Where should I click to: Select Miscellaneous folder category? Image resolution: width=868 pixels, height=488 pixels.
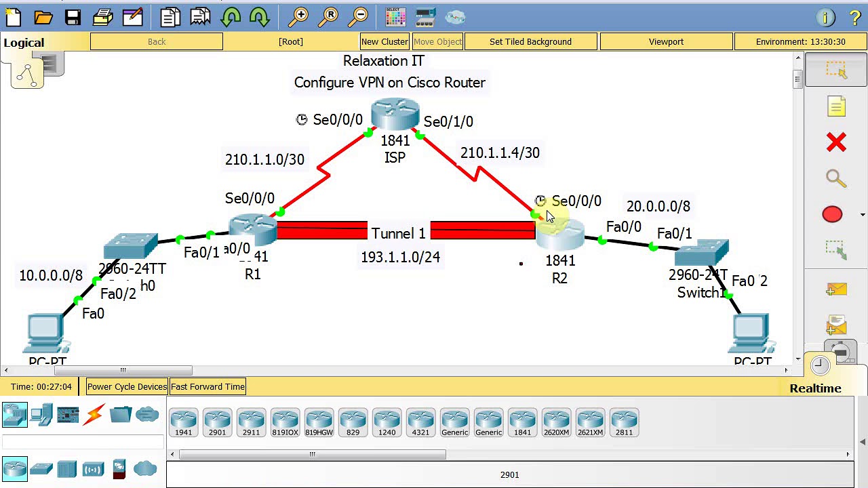click(121, 414)
